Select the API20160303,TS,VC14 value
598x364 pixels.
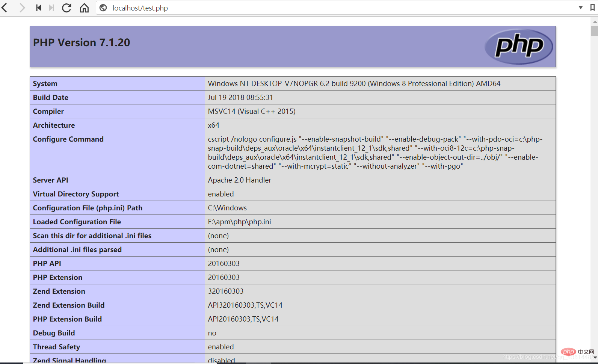(243, 319)
